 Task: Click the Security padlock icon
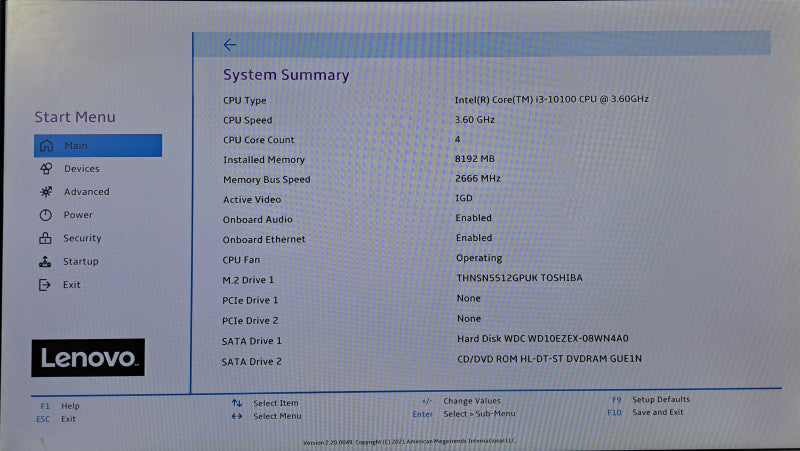click(45, 238)
